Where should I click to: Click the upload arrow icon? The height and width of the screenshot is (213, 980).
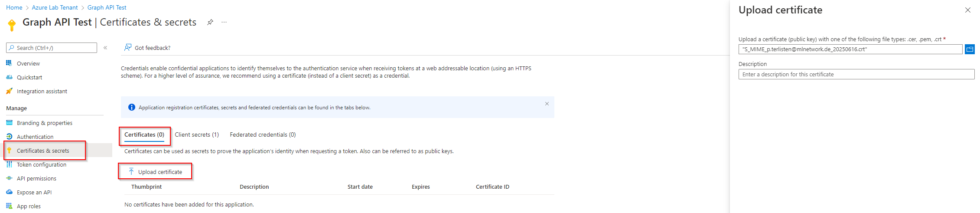click(x=131, y=172)
